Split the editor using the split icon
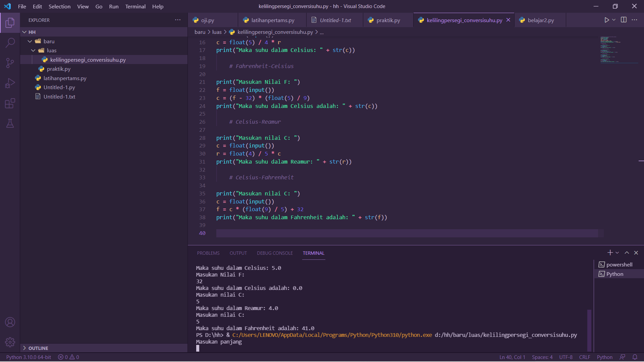The height and width of the screenshot is (362, 644). click(624, 20)
